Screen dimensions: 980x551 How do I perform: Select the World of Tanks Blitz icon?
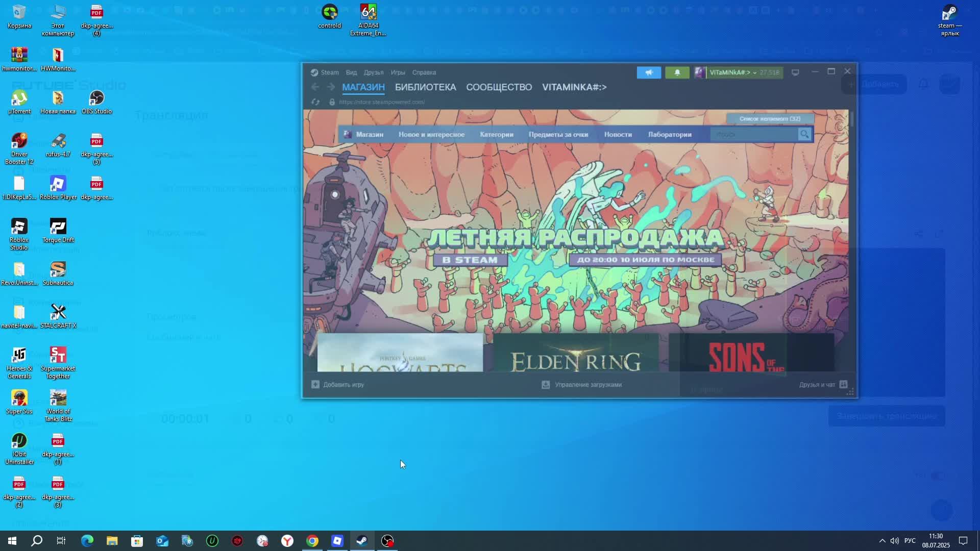(58, 406)
